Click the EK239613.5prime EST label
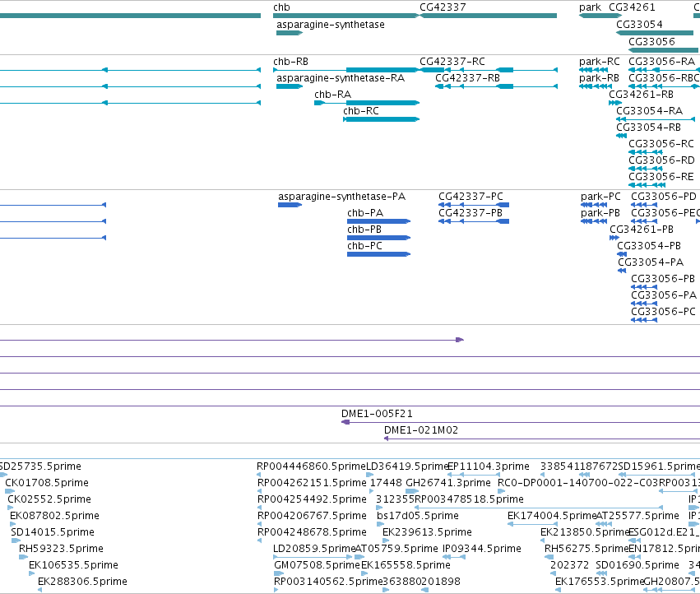Image resolution: width=700 pixels, height=594 pixels. click(427, 532)
